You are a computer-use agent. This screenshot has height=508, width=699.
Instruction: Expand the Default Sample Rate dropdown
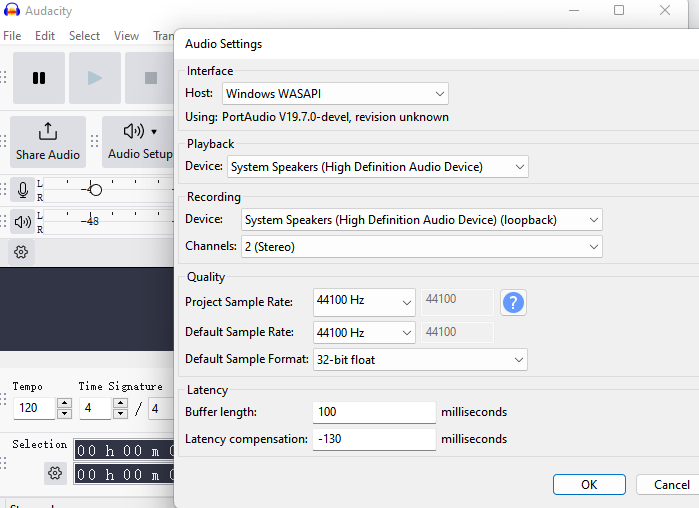point(364,332)
